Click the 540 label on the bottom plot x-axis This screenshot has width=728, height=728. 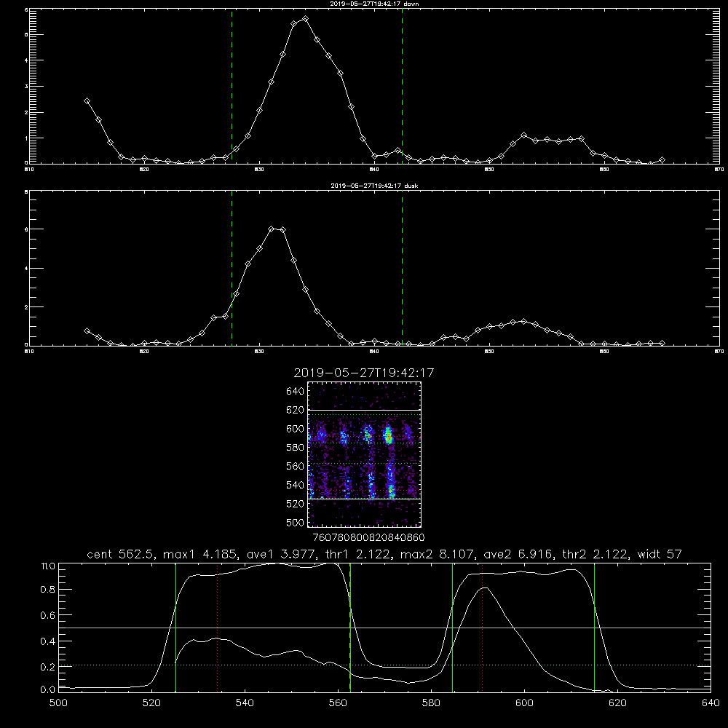click(245, 703)
